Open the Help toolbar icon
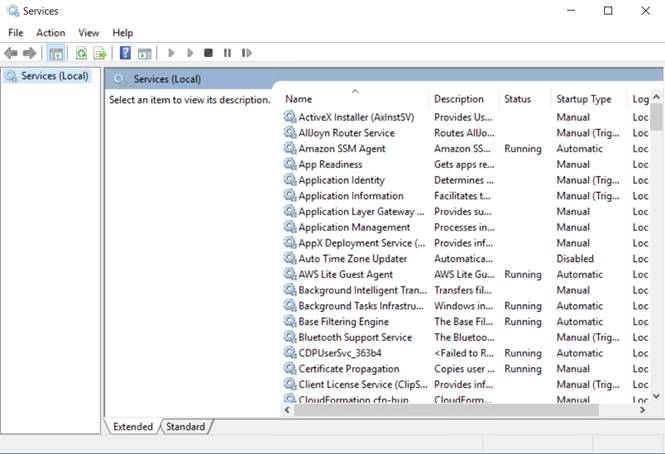 click(x=126, y=53)
